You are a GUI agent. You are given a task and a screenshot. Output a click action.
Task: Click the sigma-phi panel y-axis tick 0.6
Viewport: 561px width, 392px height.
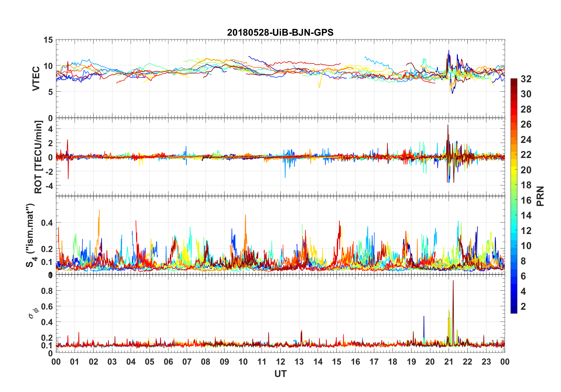pyautogui.click(x=47, y=307)
